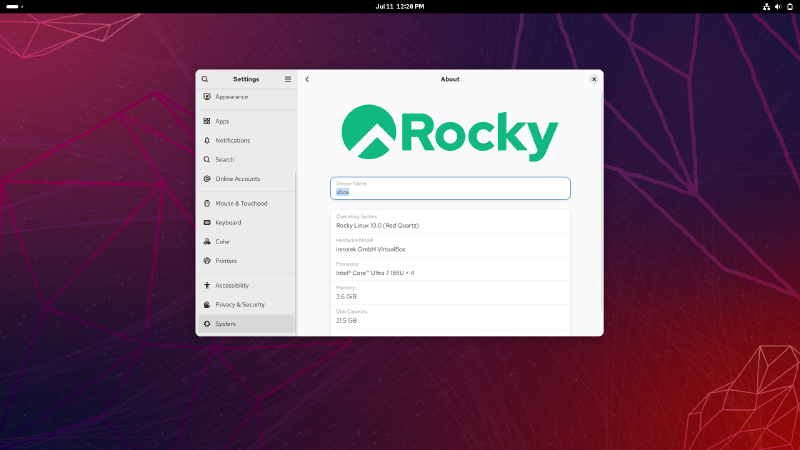Click the volume icon in top bar
Viewport: 800px width, 450px height.
(x=778, y=6)
